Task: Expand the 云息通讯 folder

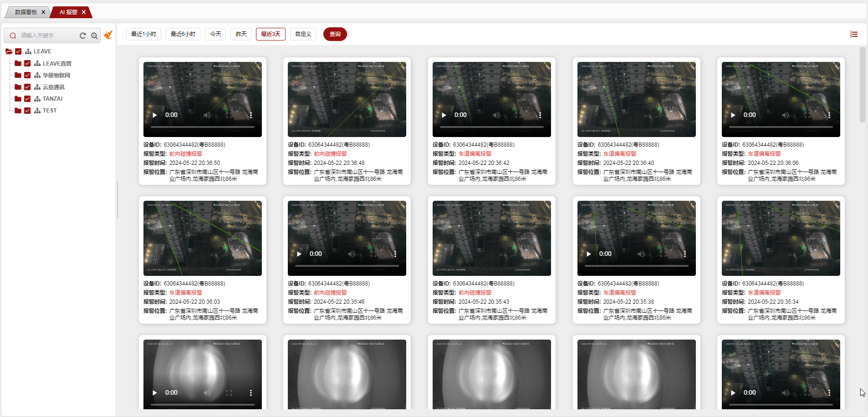Action: click(18, 87)
